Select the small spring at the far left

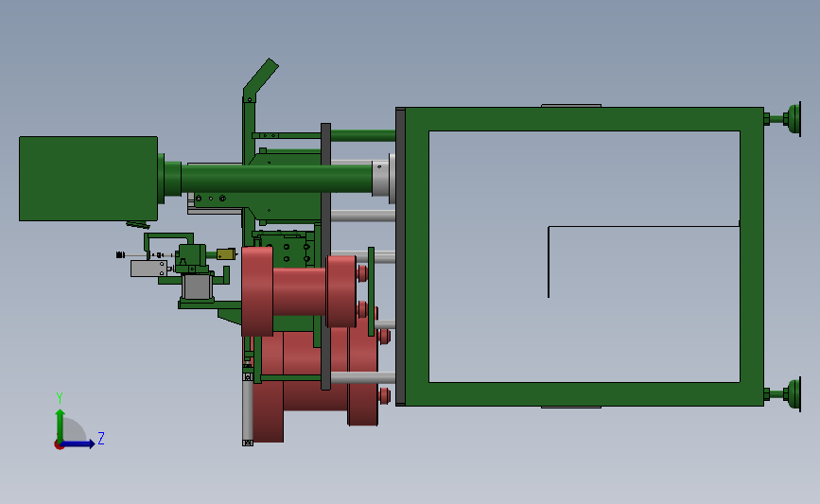(120, 255)
